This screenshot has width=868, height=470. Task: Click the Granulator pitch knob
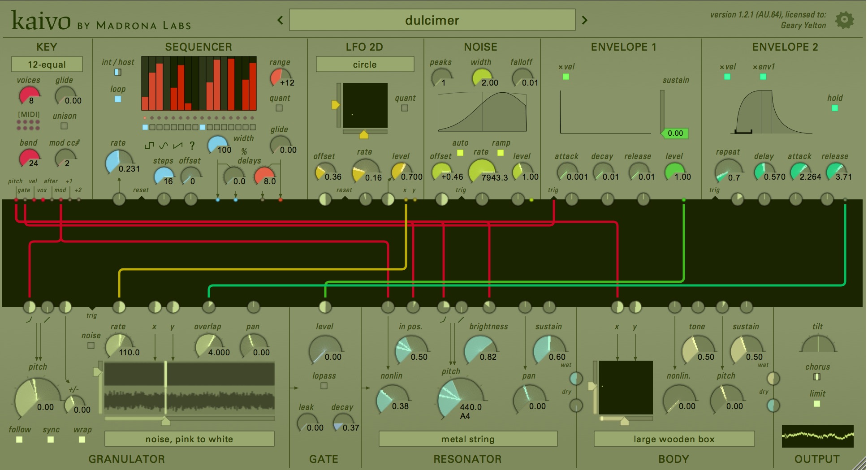point(38,400)
